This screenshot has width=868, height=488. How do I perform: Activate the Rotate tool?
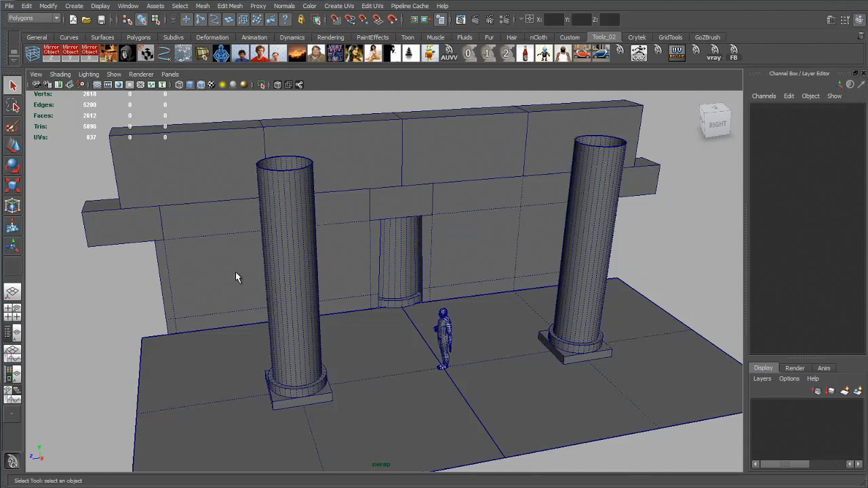coord(12,165)
